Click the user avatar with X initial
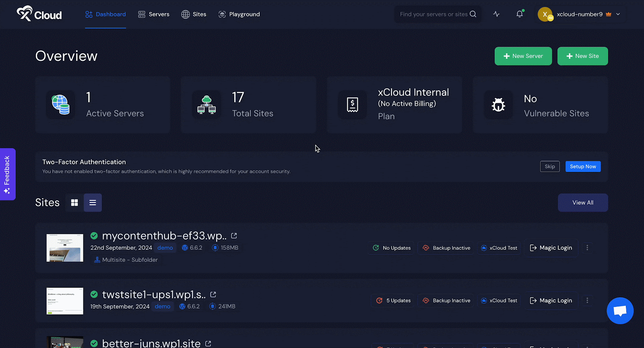This screenshot has width=644, height=348. point(545,14)
